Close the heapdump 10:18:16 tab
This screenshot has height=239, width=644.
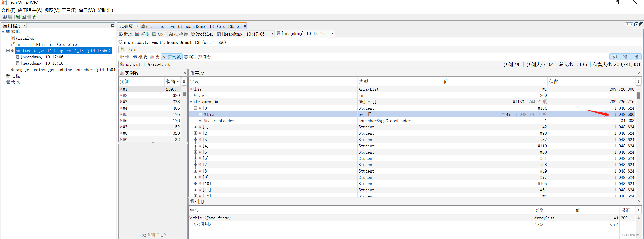coord(333,33)
